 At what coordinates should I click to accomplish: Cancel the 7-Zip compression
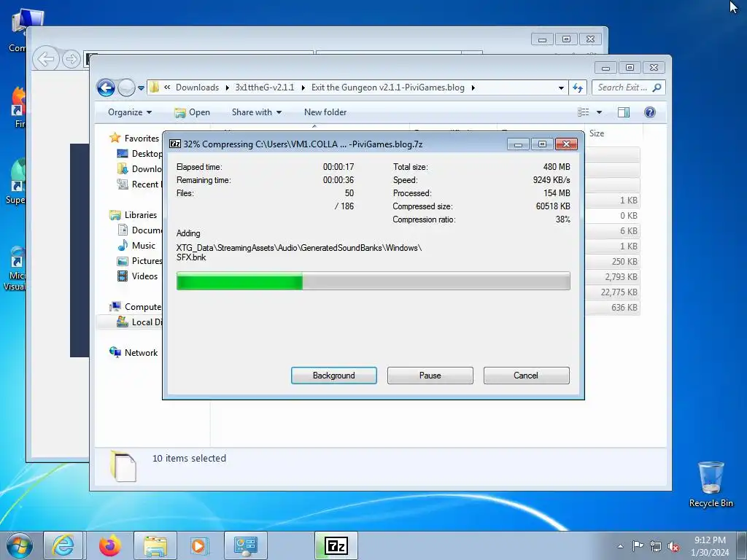tap(526, 376)
